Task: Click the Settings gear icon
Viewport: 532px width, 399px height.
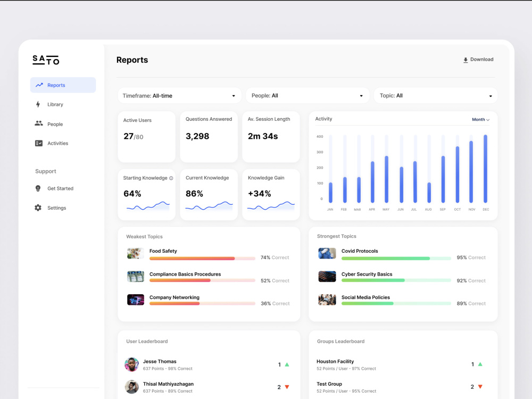Action: [x=38, y=207]
